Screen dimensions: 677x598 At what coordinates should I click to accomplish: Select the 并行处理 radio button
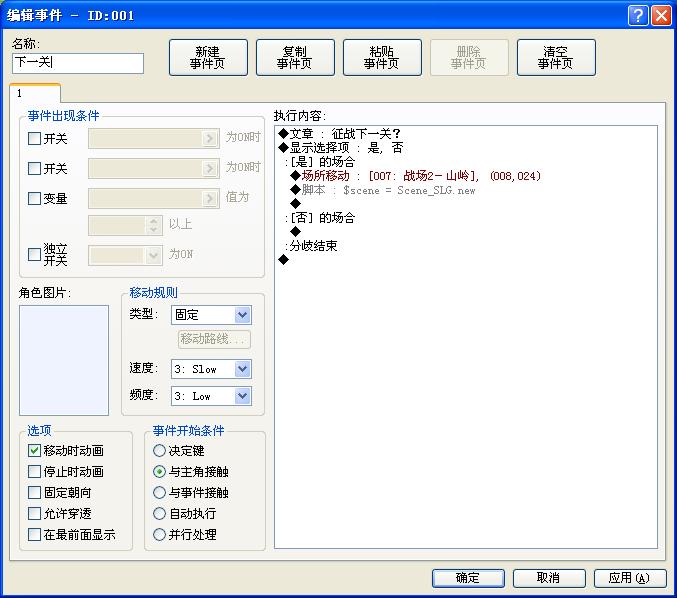159,535
